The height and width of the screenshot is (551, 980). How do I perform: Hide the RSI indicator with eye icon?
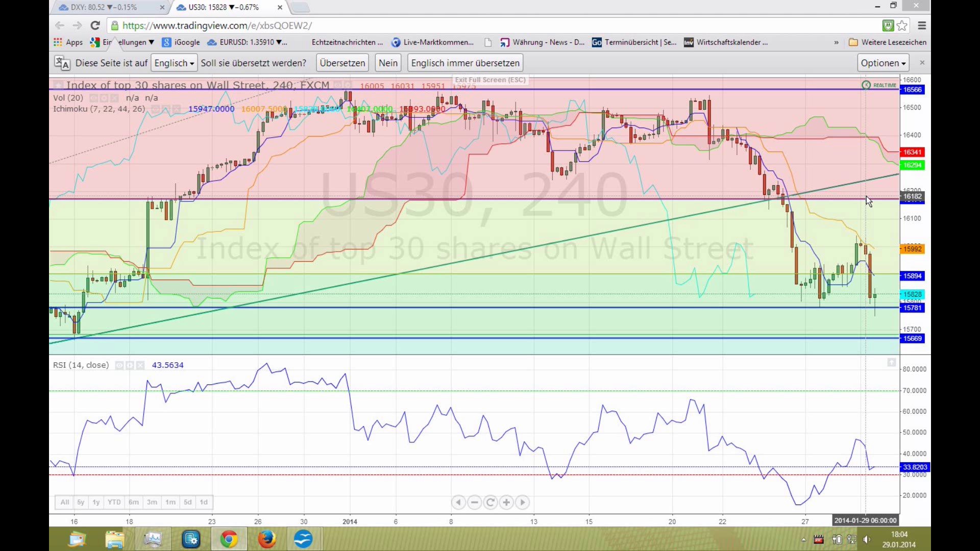pos(119,365)
